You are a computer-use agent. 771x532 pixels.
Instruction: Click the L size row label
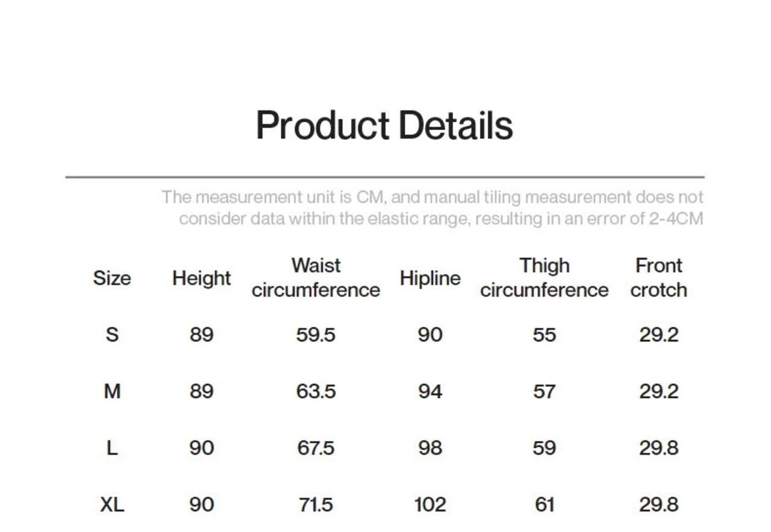[112, 448]
